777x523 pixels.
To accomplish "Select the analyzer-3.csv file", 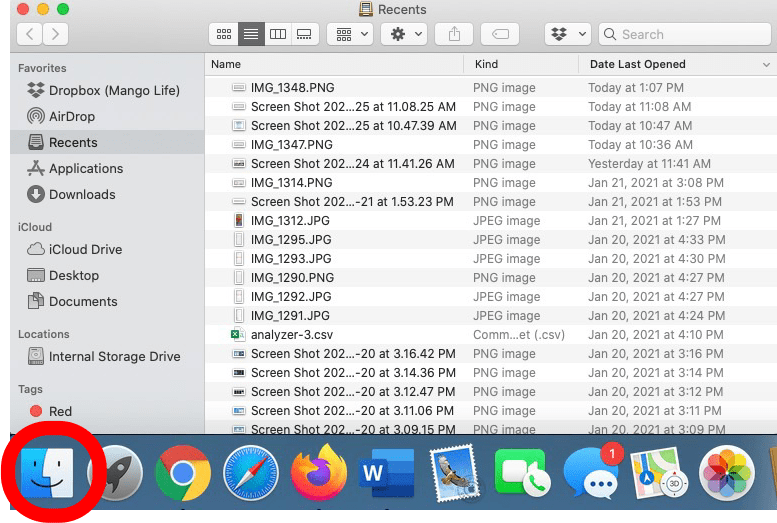I will 291,335.
